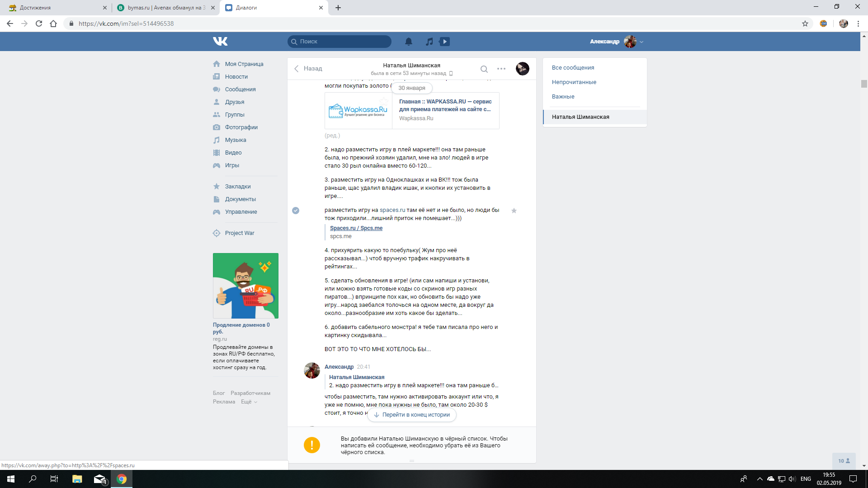Search within the conversation using magnifier icon
868x488 pixels.
click(484, 69)
